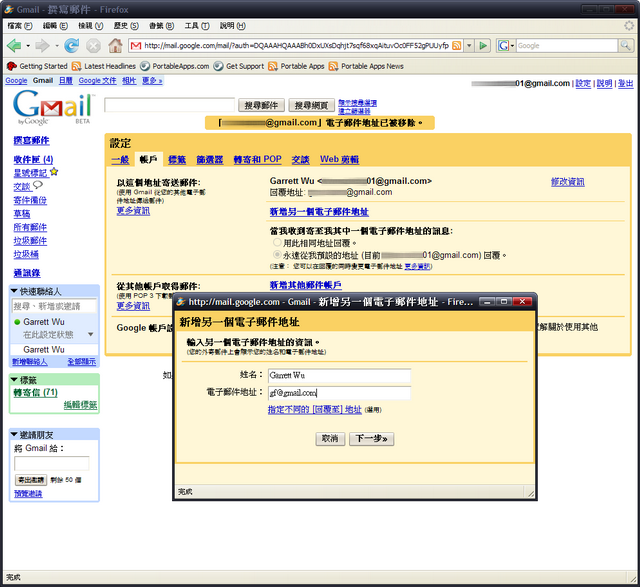Click the 修改資訊 link

(568, 182)
